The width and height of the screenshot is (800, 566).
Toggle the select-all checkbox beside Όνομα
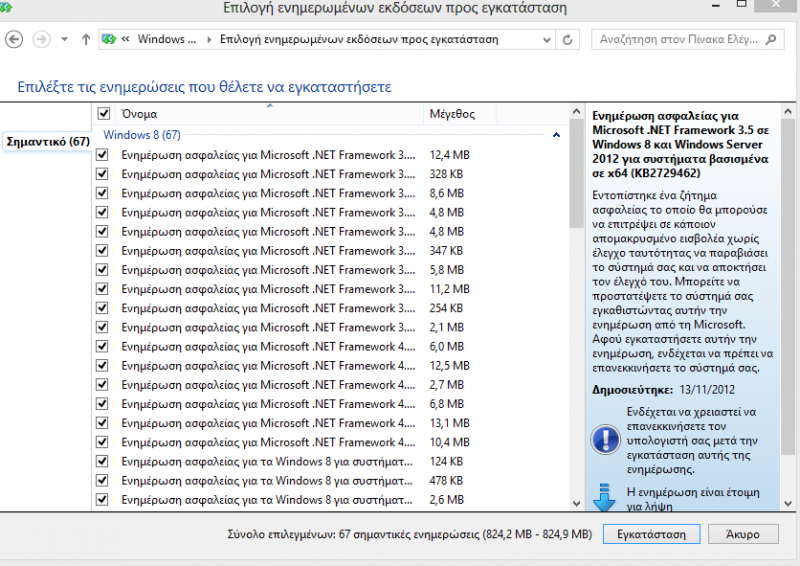104,113
